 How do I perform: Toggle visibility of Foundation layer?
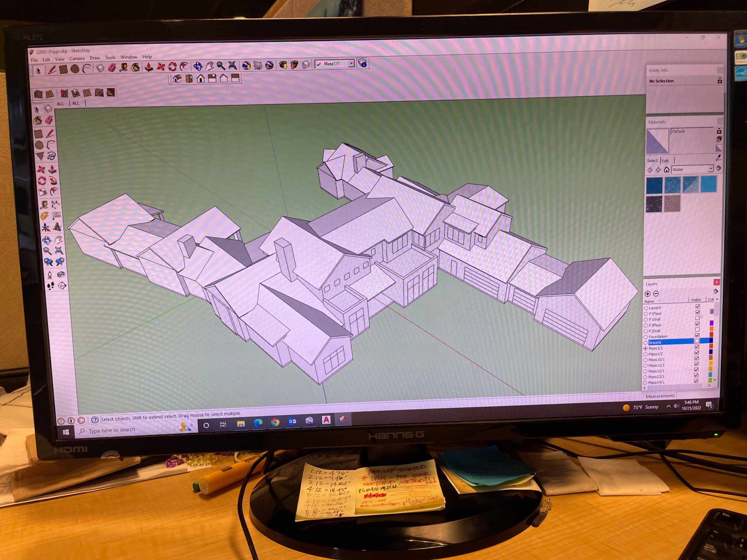[697, 335]
